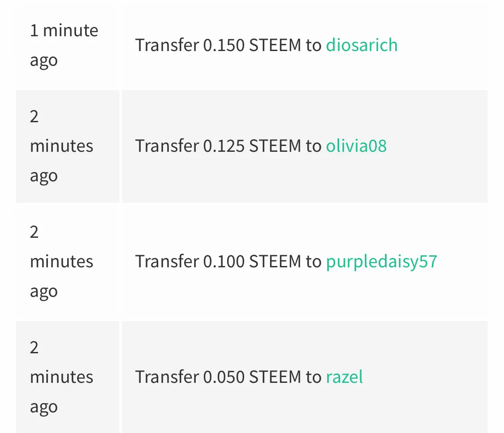Click "STEEM" in the 0.050 transfer row

click(275, 377)
